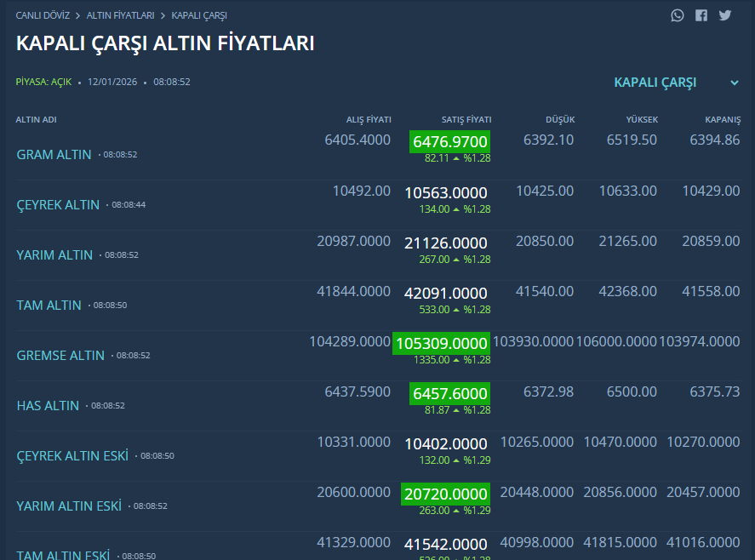Share page via Facebook icon

[x=701, y=15]
